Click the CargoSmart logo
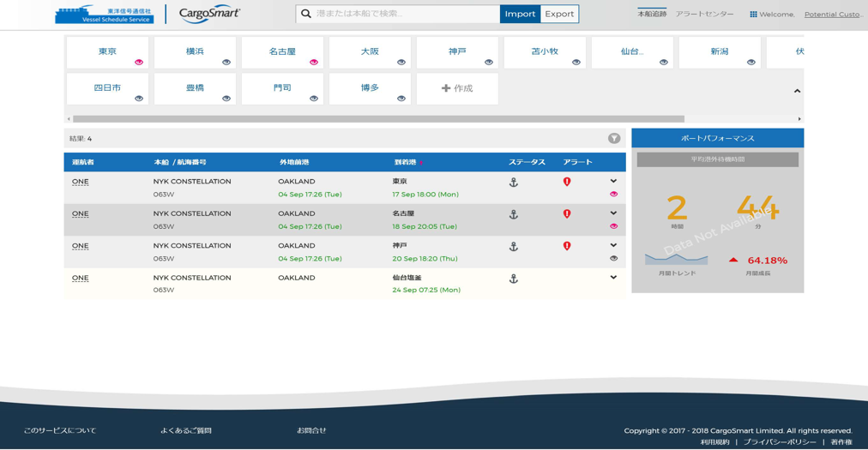Screen dimensions: 868x450 tap(209, 14)
